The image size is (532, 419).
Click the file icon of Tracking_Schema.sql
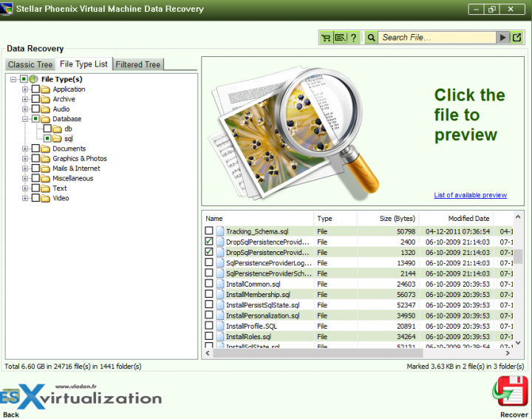coord(220,231)
